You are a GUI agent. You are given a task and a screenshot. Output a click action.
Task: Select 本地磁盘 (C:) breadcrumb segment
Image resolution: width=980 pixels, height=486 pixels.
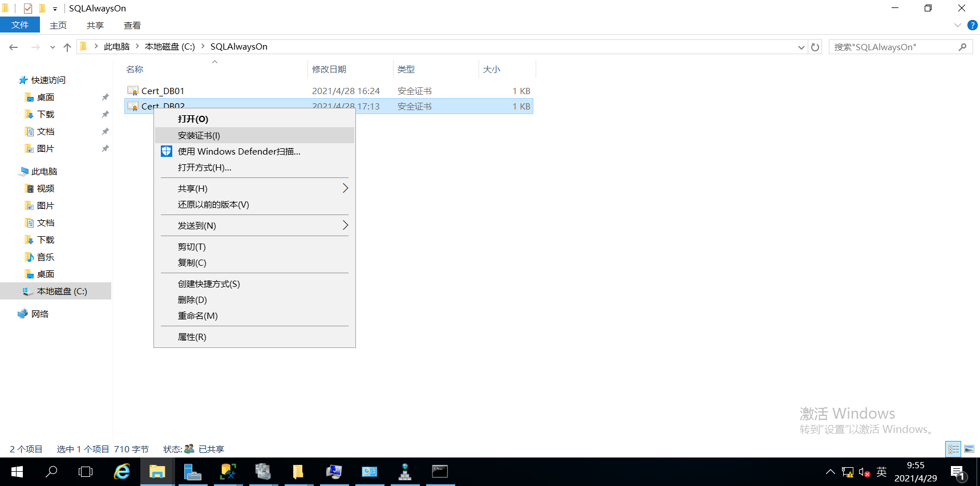click(170, 47)
